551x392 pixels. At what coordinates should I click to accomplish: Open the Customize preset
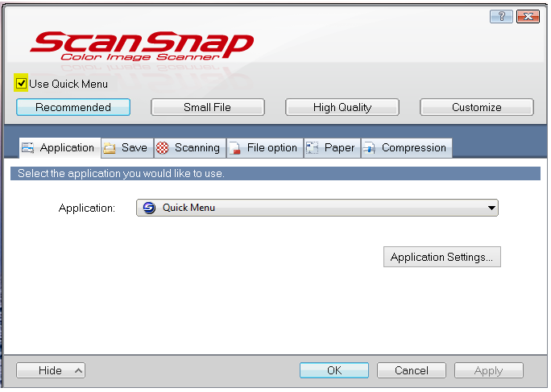click(x=477, y=107)
